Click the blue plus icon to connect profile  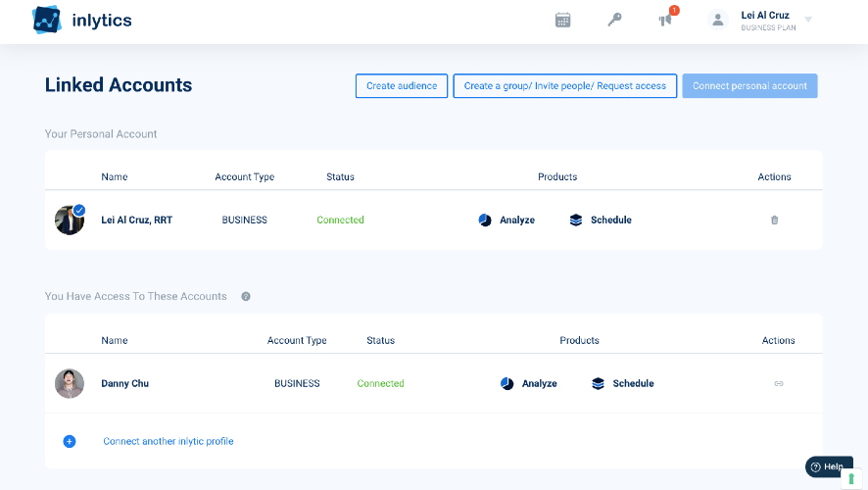coord(70,442)
